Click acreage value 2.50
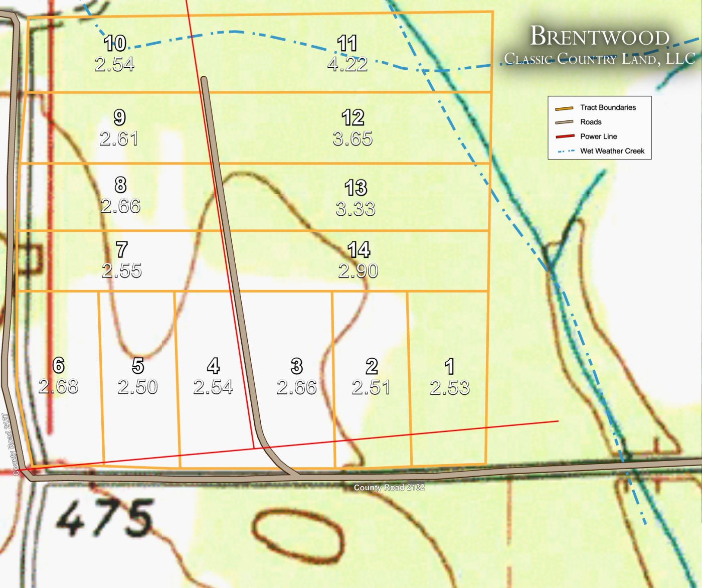Viewport: 702px width, 588px height. pos(138,387)
